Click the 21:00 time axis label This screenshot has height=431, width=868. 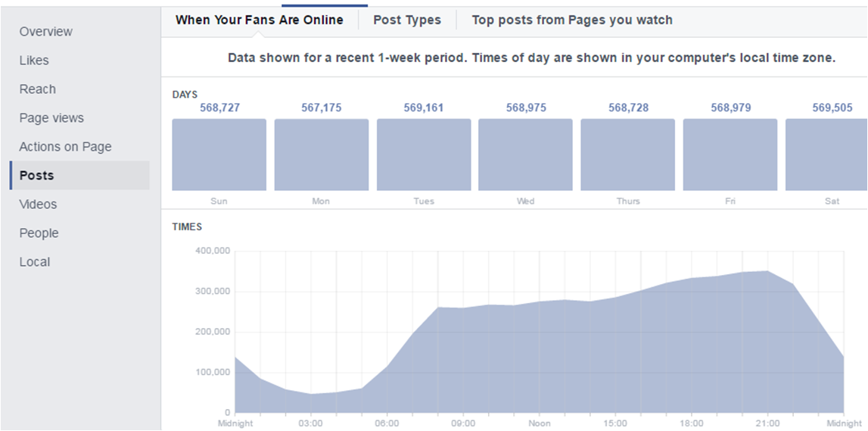coord(767,423)
